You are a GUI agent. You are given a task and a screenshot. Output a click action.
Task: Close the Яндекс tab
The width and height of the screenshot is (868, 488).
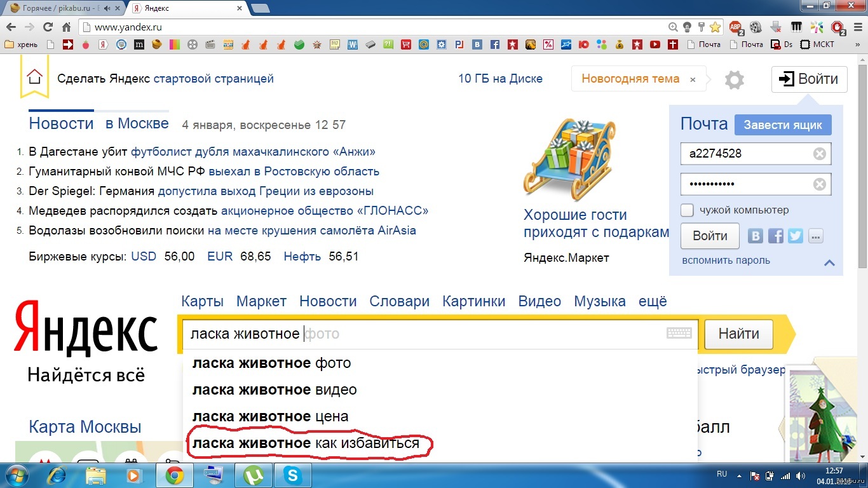[x=240, y=8]
